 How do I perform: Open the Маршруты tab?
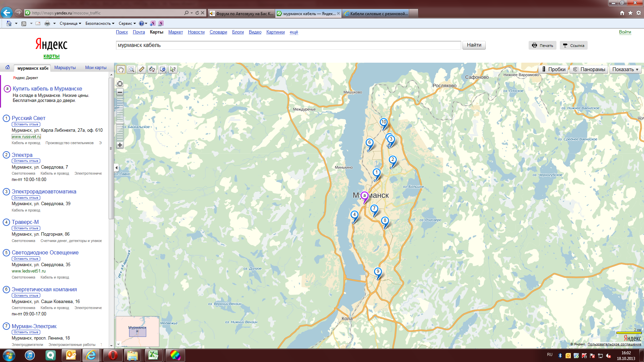(x=65, y=68)
